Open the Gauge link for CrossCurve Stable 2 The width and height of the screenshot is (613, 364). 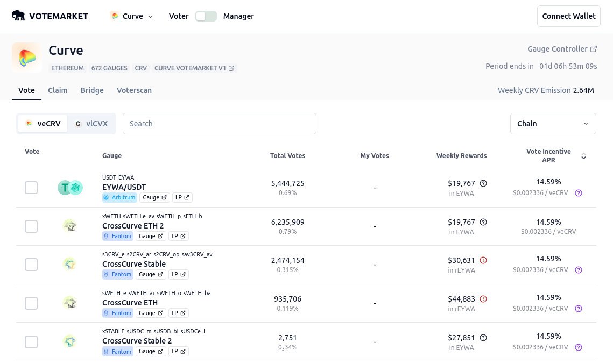(151, 352)
